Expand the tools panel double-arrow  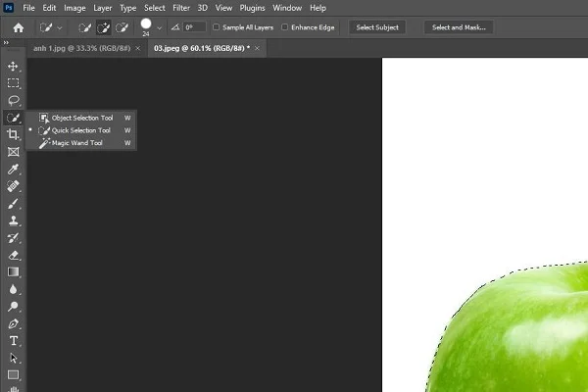coord(8,44)
